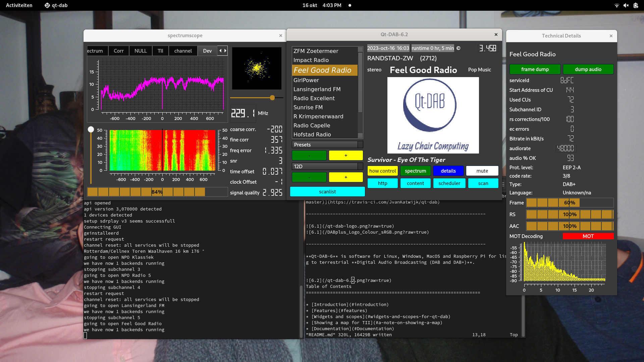
Task: Click the RANDSTAD-ZW ensemble name
Action: coord(390,58)
